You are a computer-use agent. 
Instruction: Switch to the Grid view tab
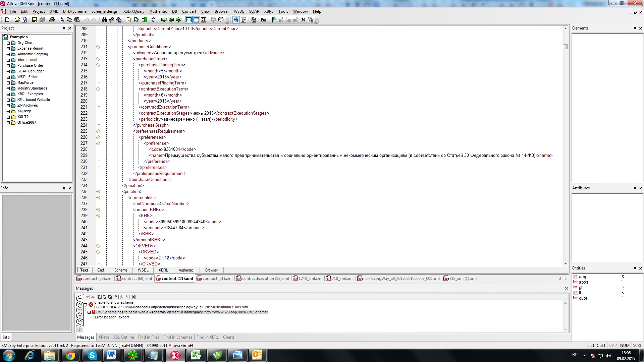[x=100, y=270]
